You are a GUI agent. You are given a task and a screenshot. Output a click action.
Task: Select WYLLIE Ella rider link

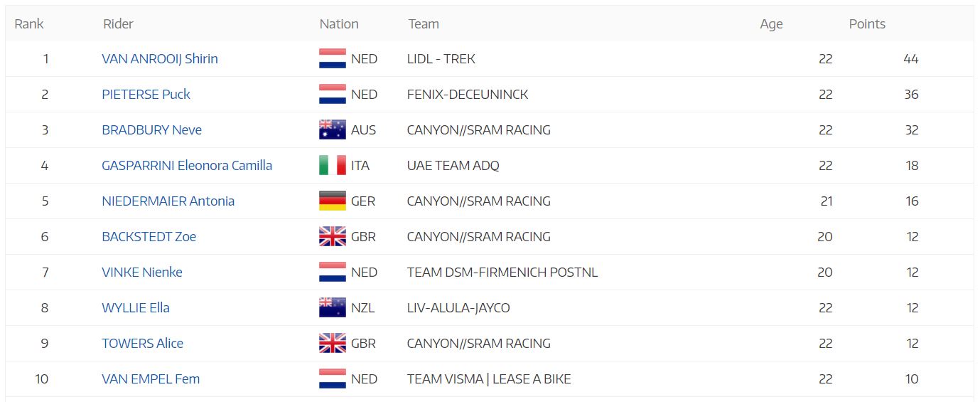136,307
